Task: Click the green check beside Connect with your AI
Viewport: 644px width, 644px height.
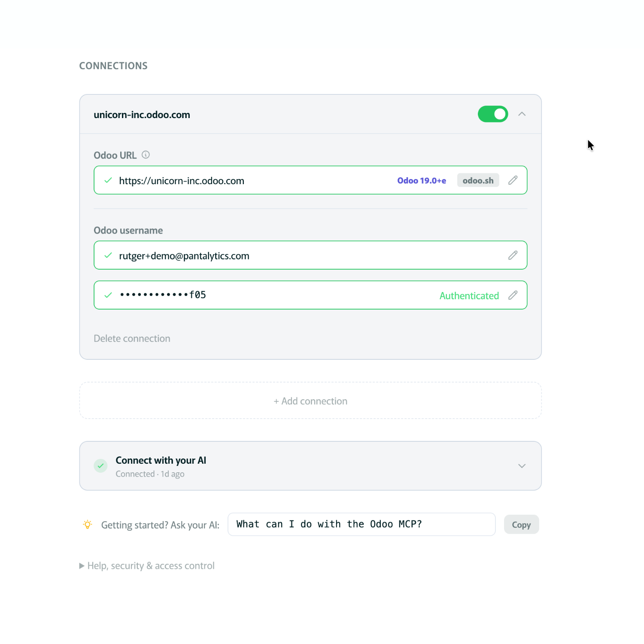Action: 100,466
